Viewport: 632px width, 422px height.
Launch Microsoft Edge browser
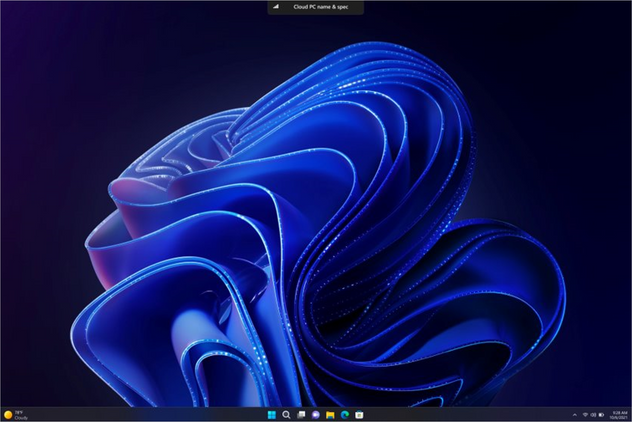tap(344, 414)
